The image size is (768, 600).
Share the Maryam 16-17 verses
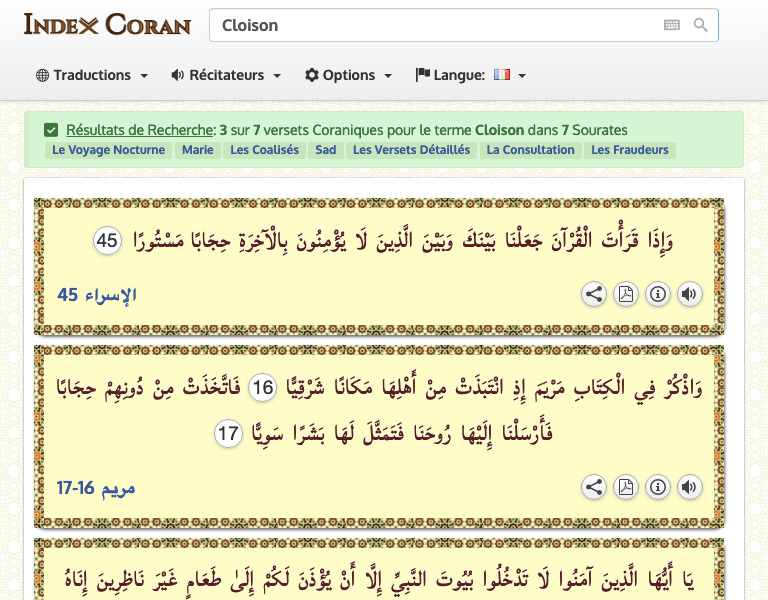(x=594, y=487)
